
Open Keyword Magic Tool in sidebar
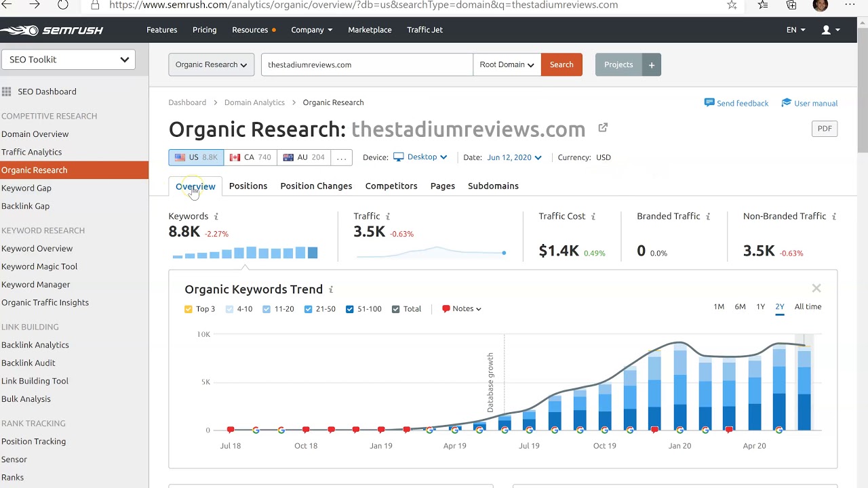tap(39, 266)
